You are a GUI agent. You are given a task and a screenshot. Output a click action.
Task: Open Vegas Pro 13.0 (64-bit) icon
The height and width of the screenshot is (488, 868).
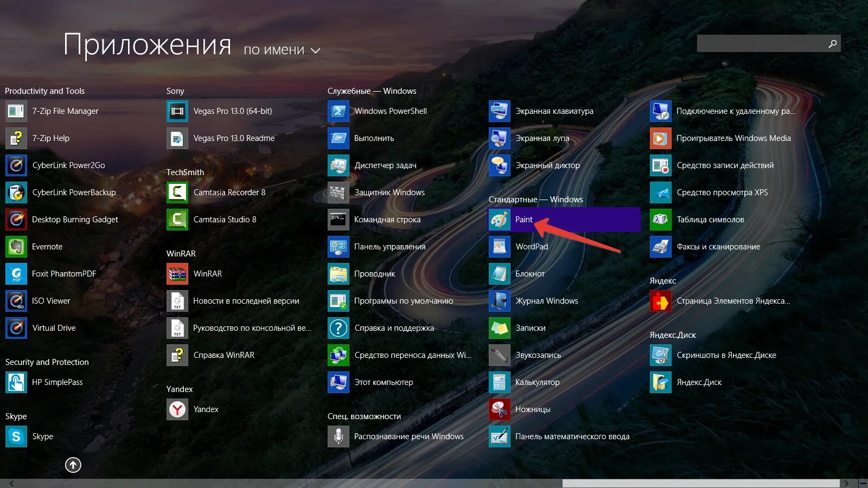point(177,111)
